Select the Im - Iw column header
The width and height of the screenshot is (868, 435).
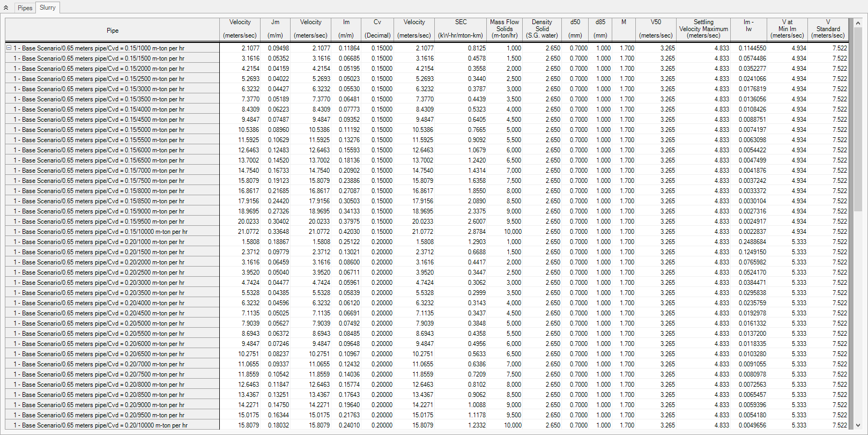[748, 29]
